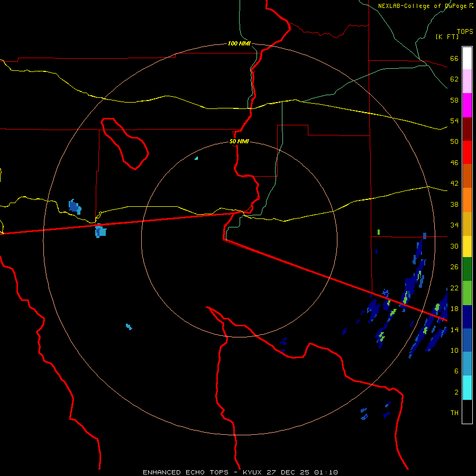Click the 27 DEC 25 date stamp

pos(288,472)
